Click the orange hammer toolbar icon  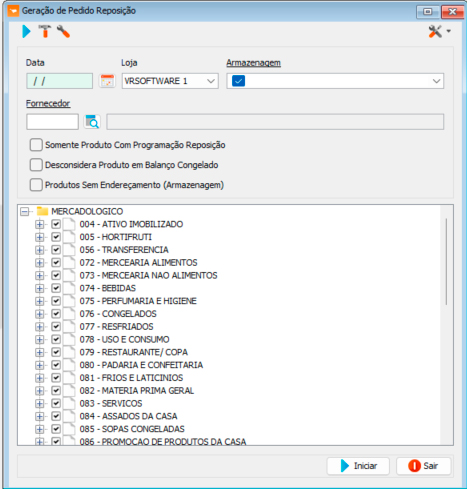point(45,32)
